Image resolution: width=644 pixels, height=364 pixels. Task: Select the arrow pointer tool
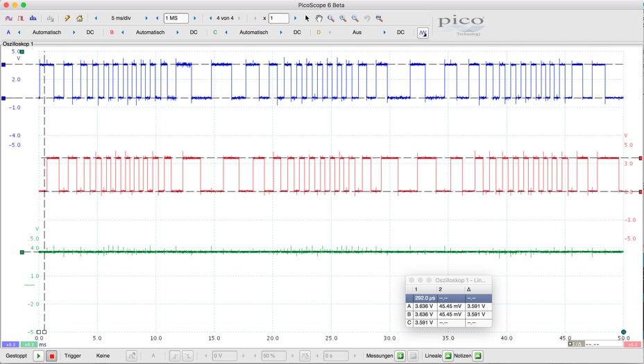click(307, 19)
